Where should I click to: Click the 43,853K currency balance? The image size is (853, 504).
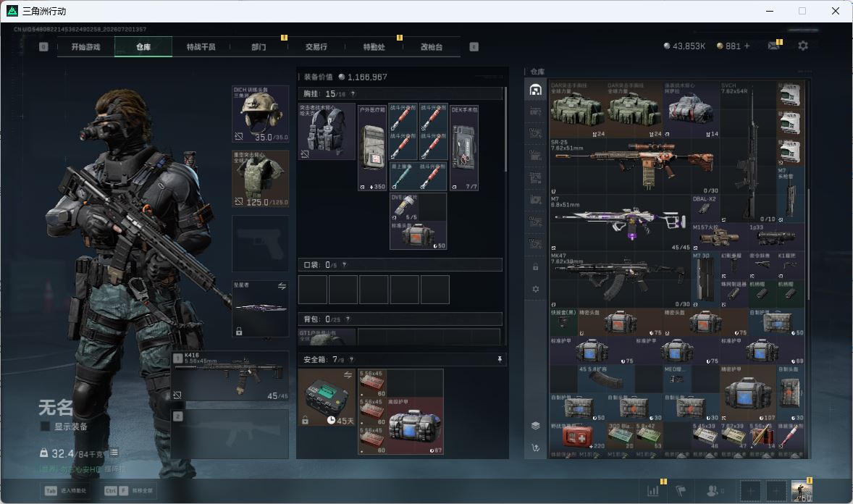(684, 46)
